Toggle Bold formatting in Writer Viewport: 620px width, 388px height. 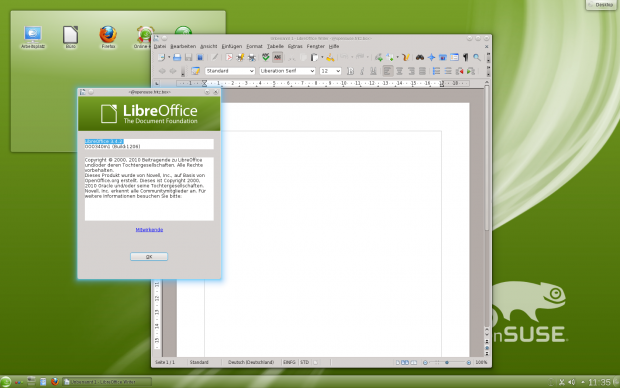click(x=350, y=71)
